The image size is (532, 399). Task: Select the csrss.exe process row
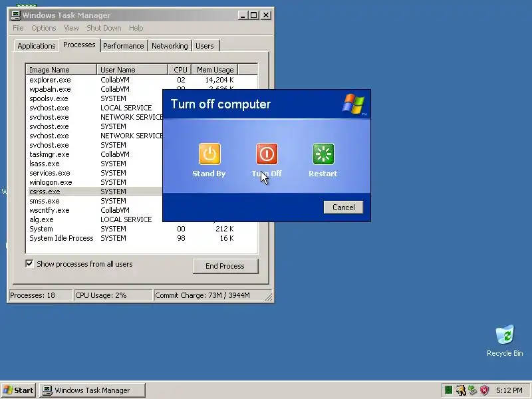95,192
